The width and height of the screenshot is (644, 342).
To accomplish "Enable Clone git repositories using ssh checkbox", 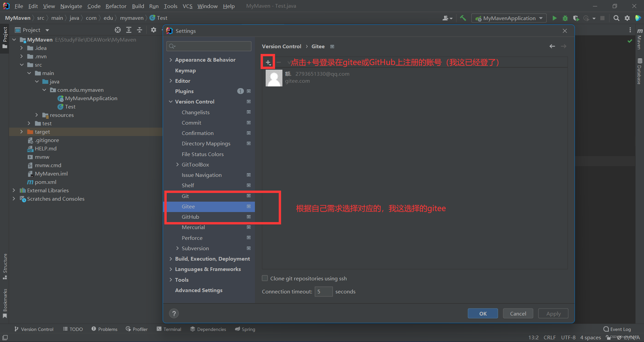I will pos(265,278).
